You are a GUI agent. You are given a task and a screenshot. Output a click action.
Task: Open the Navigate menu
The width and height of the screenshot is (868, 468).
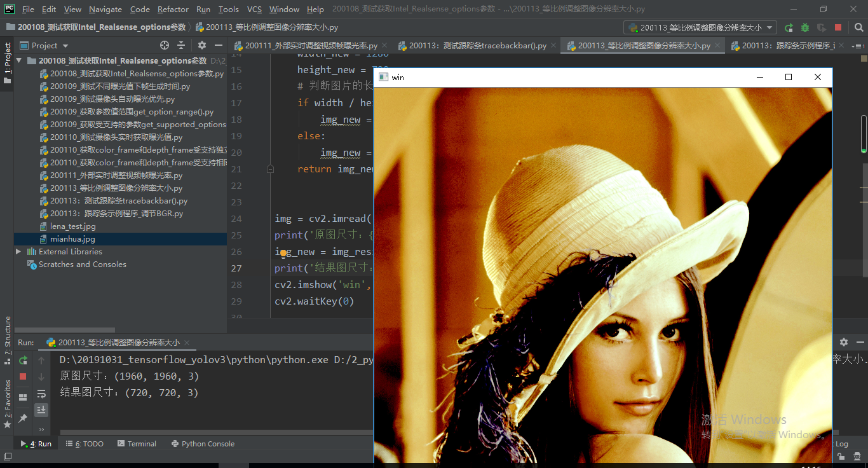(105, 9)
